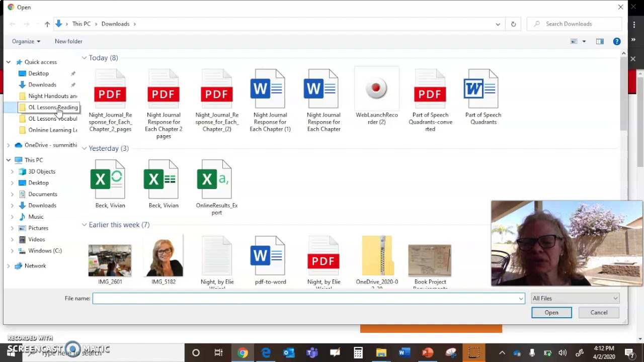This screenshot has width=644, height=362.
Task: Select Word document Night Journal Response for Each Chapter (1)
Action: (270, 101)
